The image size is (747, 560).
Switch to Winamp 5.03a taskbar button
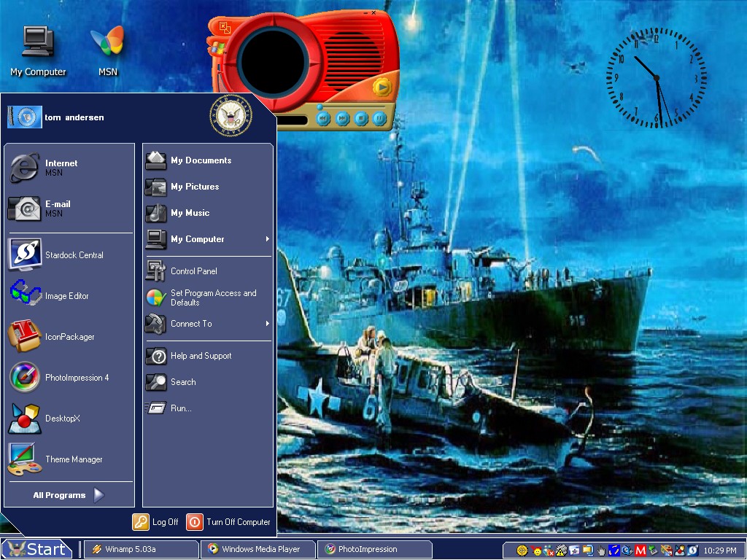click(142, 549)
